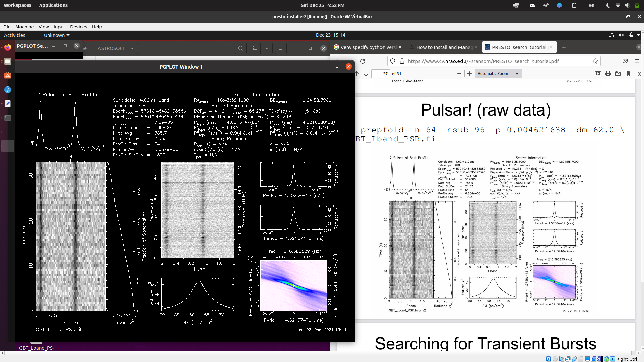Open guest system menu arrow
The width and height of the screenshot is (644, 362).
(639, 35)
